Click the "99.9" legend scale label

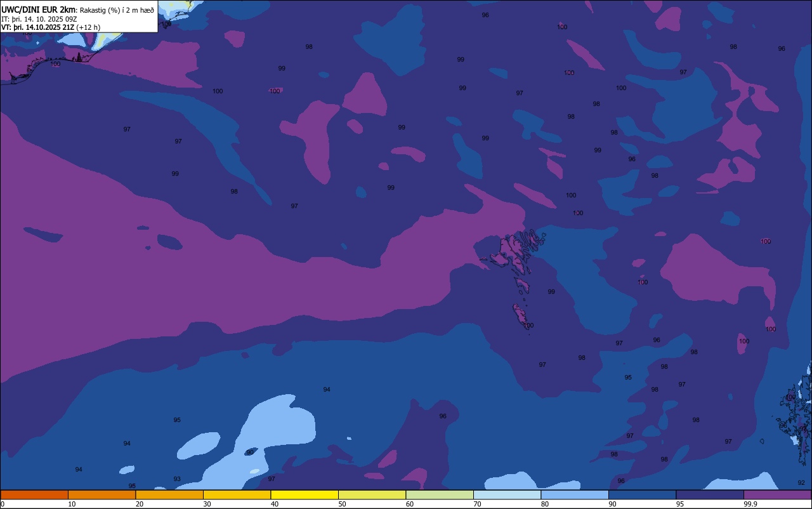pyautogui.click(x=751, y=504)
